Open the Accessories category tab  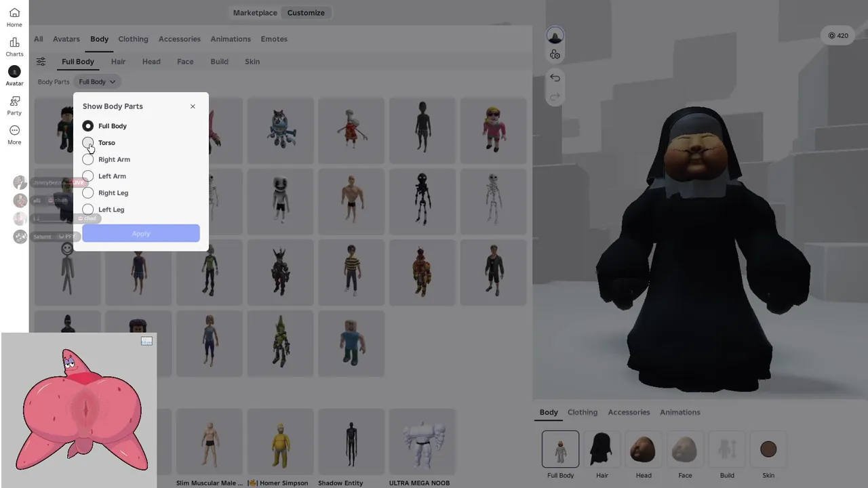180,39
